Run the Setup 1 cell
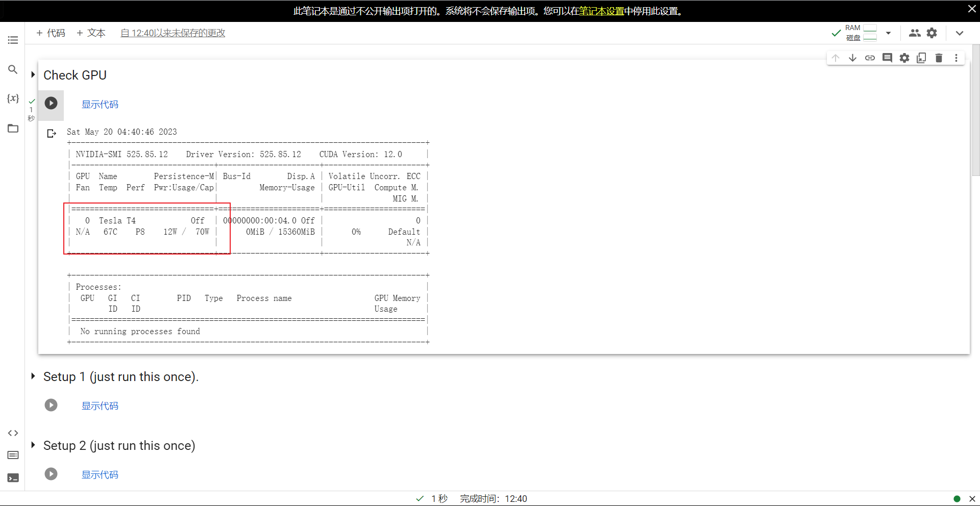Image resolution: width=980 pixels, height=506 pixels. click(x=51, y=405)
